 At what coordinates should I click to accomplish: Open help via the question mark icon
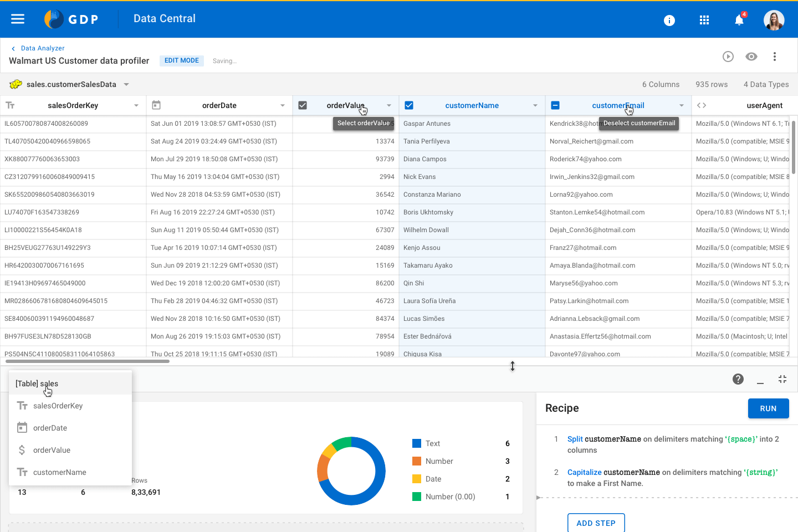coord(738,379)
